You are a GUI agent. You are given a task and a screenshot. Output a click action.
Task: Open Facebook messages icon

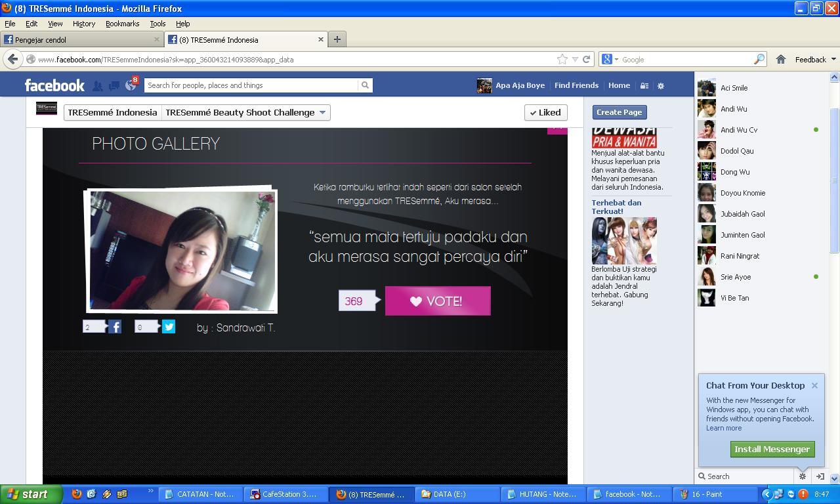point(114,85)
